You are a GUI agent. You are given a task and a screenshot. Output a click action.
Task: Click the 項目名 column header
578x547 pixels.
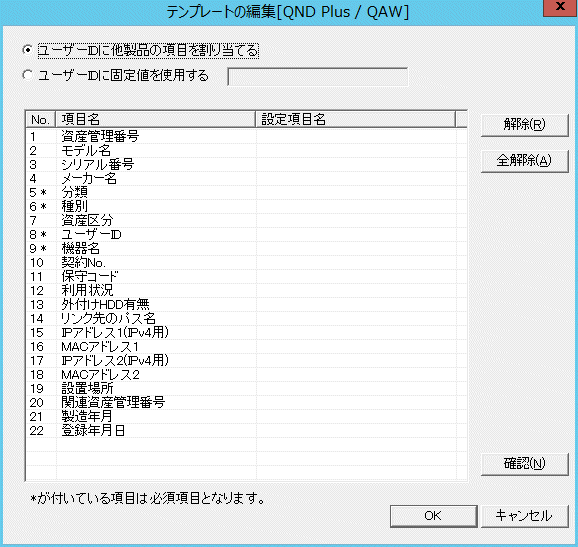pyautogui.click(x=156, y=119)
